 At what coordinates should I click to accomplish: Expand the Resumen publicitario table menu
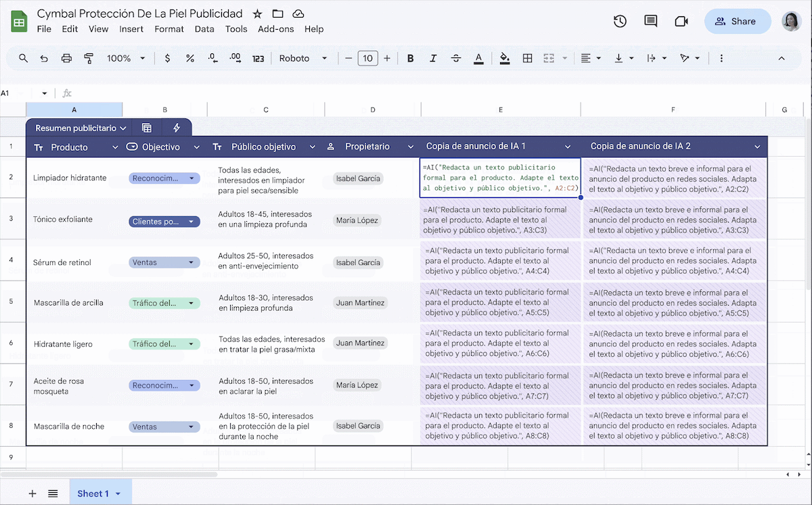[81, 128]
